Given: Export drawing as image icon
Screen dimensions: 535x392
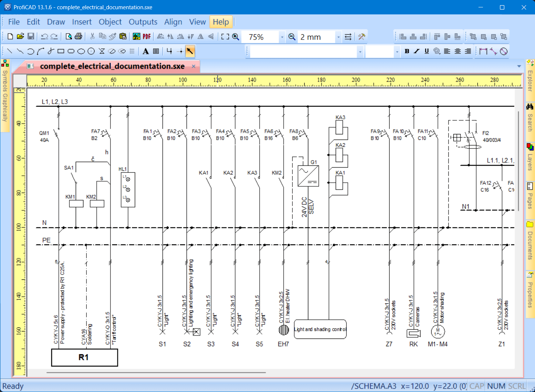Looking at the screenshot, I should point(137,37).
